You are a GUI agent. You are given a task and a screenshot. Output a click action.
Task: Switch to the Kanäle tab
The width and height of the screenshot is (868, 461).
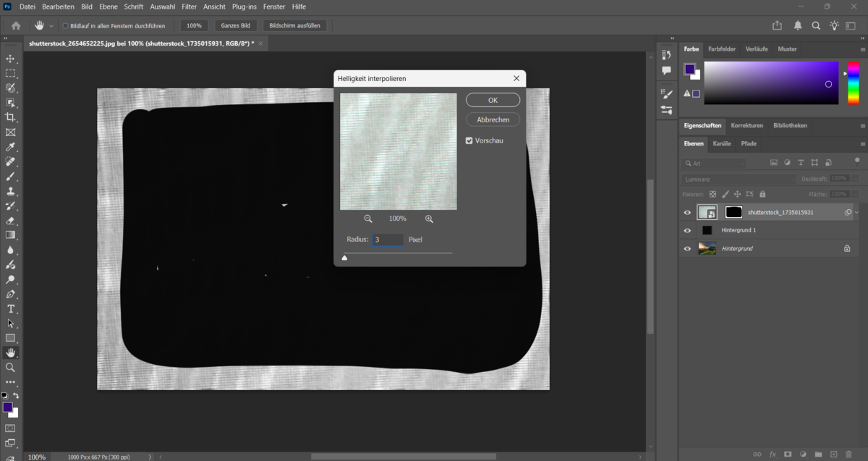pyautogui.click(x=722, y=143)
